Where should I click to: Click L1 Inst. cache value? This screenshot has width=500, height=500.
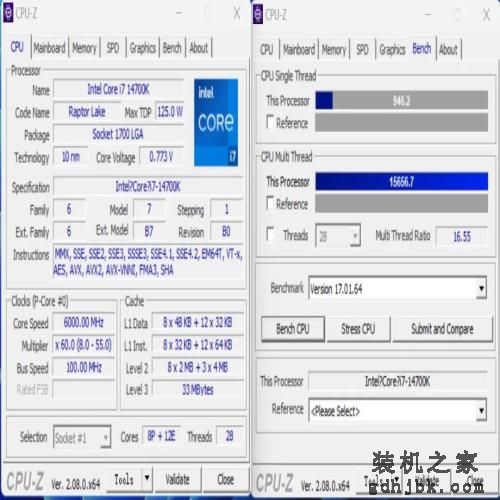click(198, 345)
